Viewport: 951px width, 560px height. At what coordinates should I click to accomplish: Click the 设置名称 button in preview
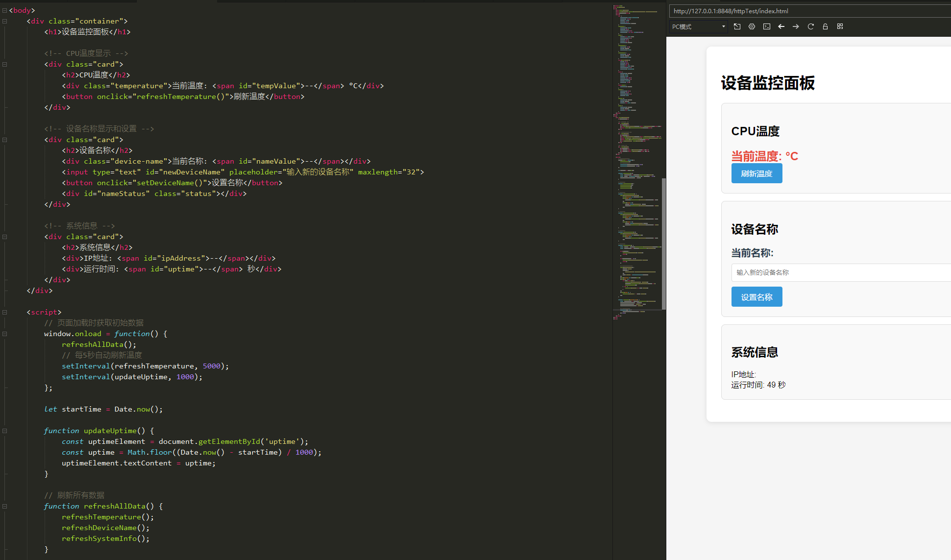[756, 297]
